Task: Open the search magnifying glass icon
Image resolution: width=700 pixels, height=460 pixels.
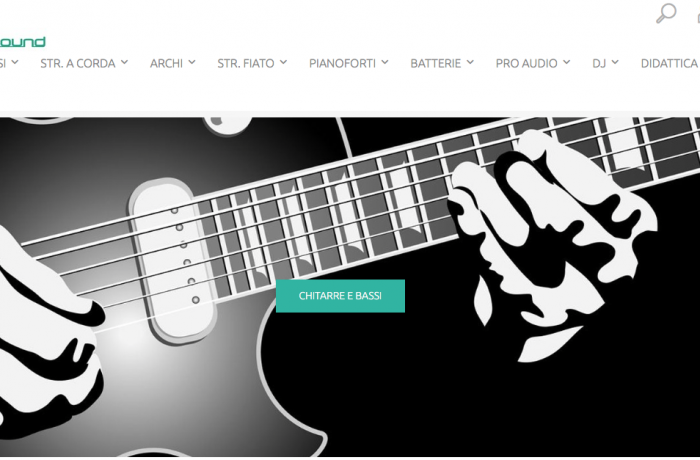Action: (666, 13)
